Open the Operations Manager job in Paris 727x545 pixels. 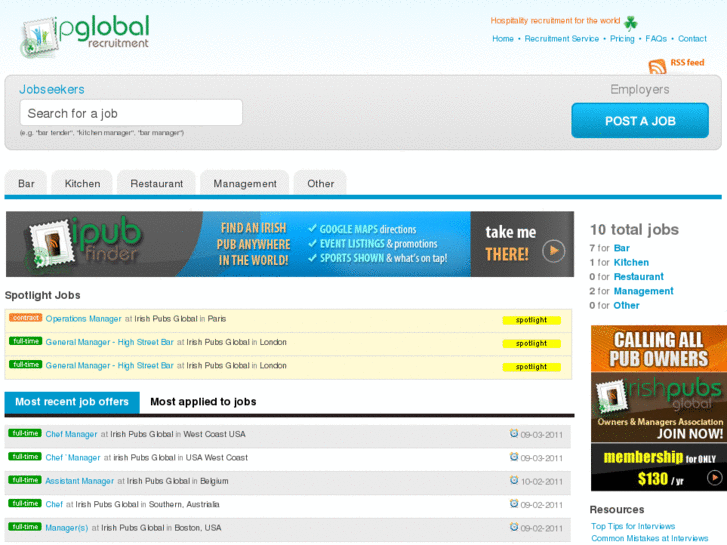[83, 319]
